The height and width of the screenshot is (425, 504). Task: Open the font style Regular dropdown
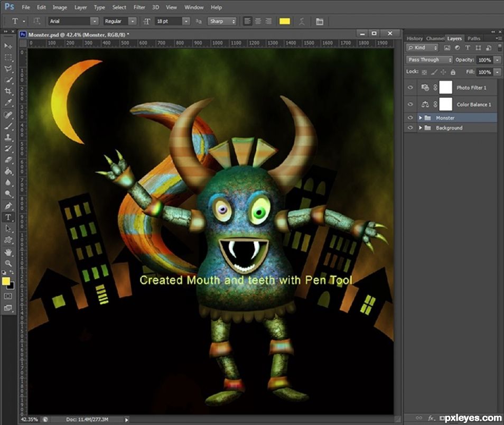132,21
